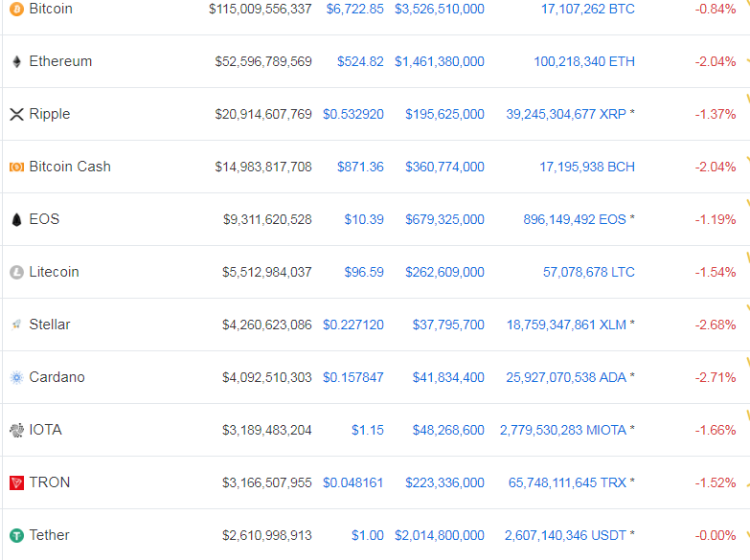Screen dimensions: 750x560
Task: Click Stellar volume $37,795,700
Action: pyautogui.click(x=448, y=325)
